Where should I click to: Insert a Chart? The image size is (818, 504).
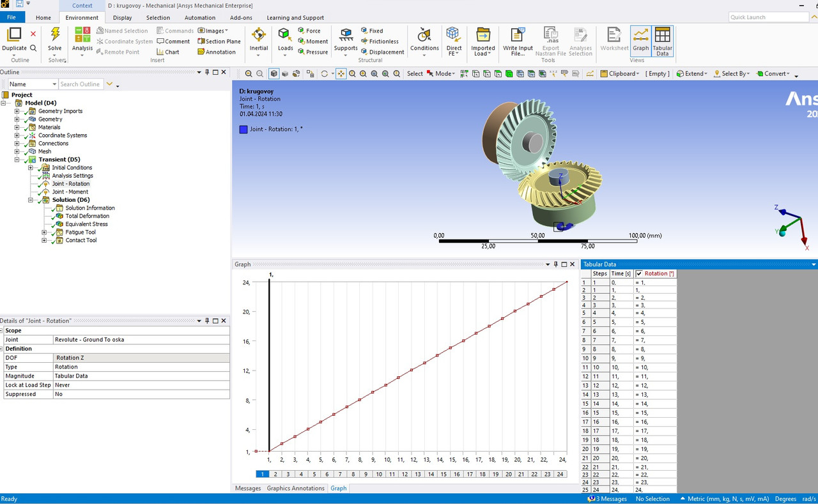pyautogui.click(x=168, y=52)
